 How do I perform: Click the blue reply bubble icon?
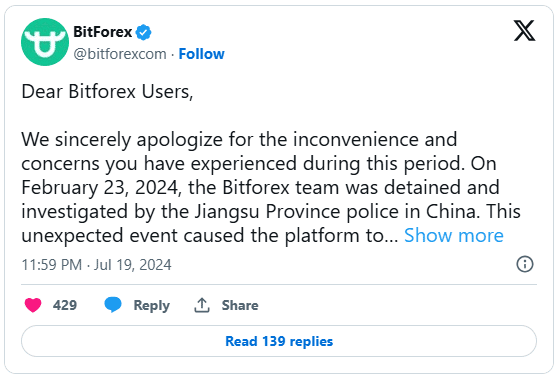coord(113,305)
